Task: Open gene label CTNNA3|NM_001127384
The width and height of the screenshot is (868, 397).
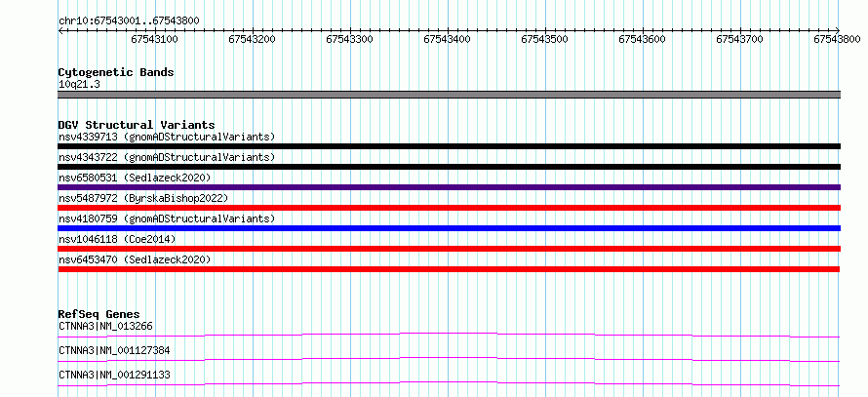Action: coord(114,350)
